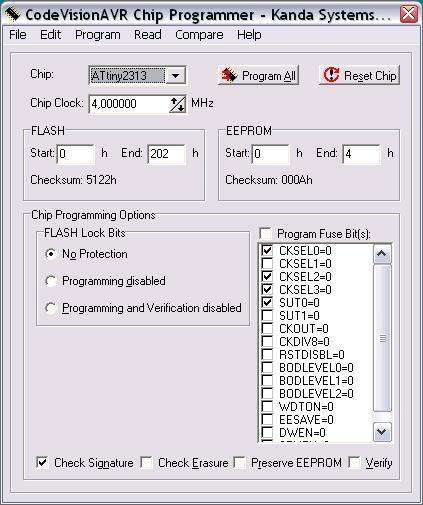Open the Compare menu
Viewport: 423px width, 505px height.
(x=199, y=35)
